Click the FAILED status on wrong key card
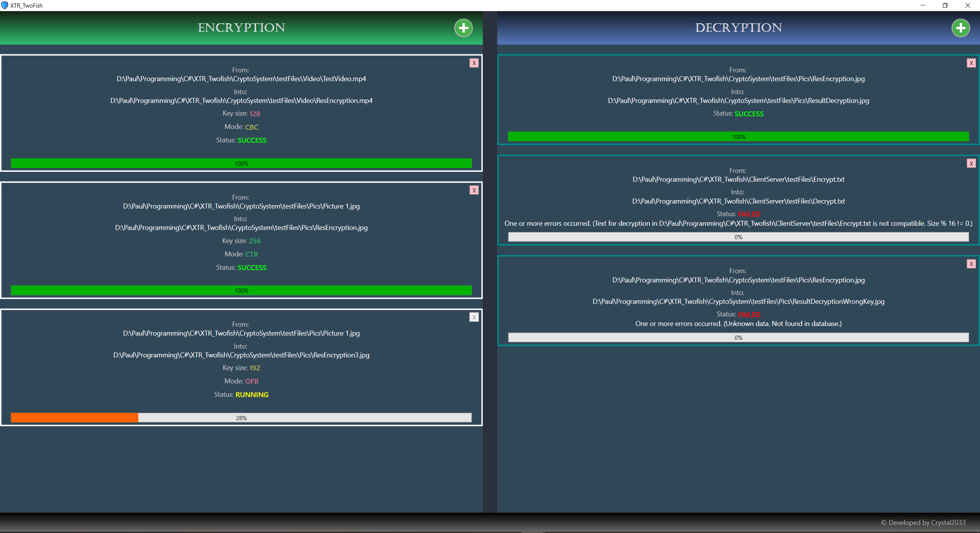 pos(748,314)
